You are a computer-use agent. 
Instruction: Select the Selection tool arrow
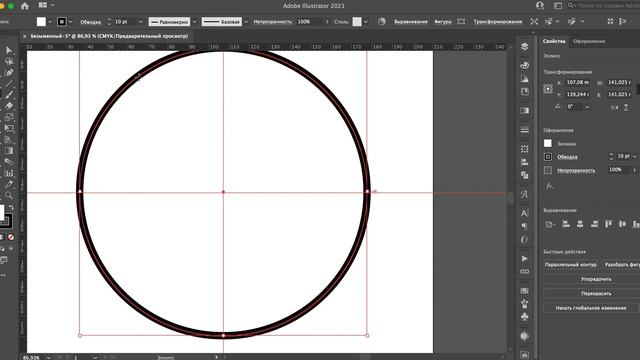[x=9, y=50]
